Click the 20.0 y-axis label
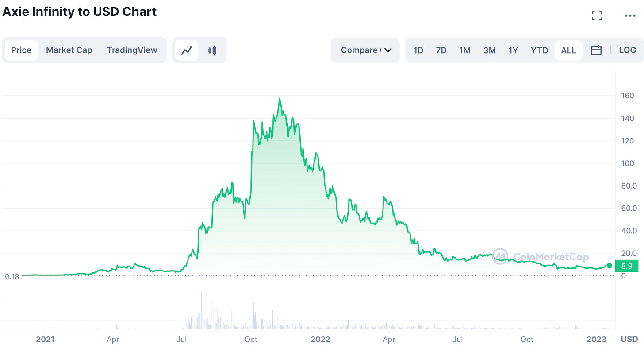The image size is (644, 348). [629, 253]
